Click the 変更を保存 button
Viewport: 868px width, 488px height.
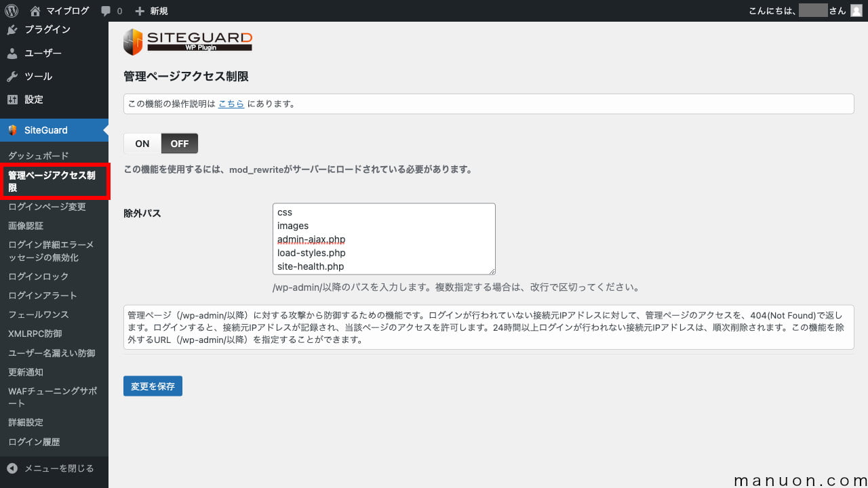click(x=153, y=386)
